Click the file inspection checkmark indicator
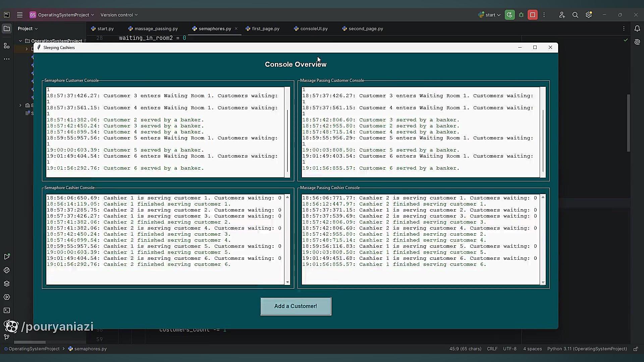This screenshot has height=362, width=644. pos(626,40)
